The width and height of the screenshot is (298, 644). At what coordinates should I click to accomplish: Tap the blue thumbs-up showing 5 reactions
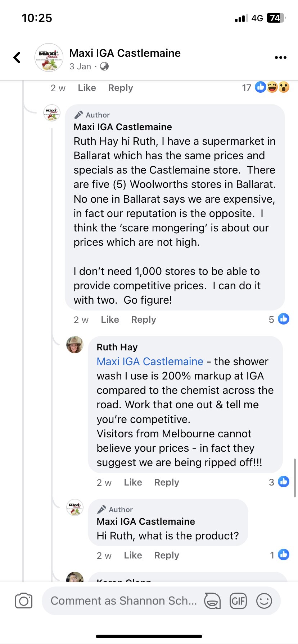pyautogui.click(x=284, y=319)
